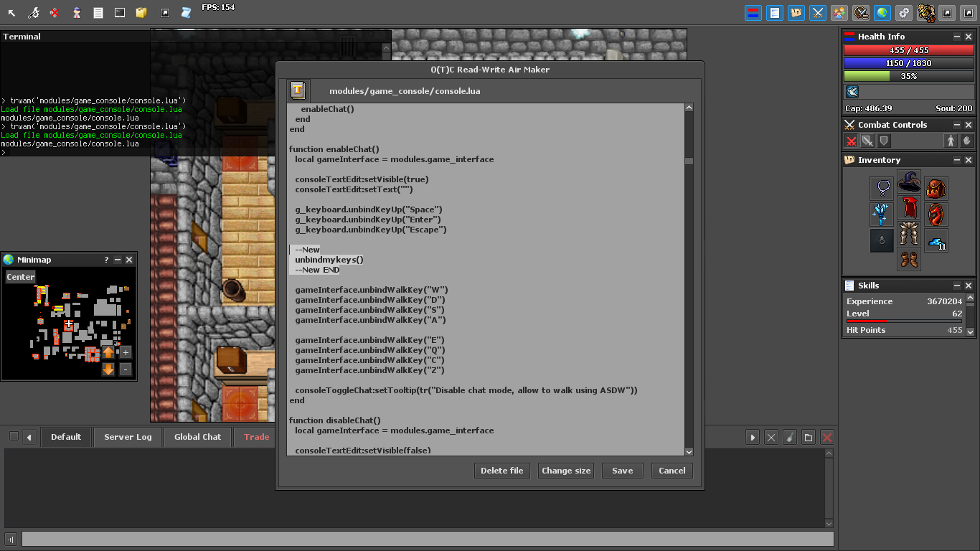Toggle the Inventory toolbar button
Image resolution: width=980 pixels, height=551 pixels.
coord(796,13)
